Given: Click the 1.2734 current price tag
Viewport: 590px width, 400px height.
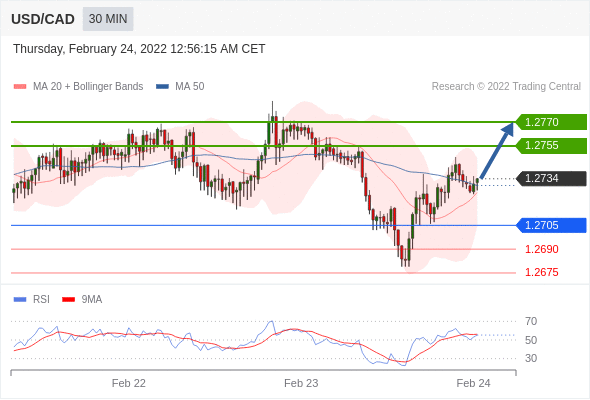Looking at the screenshot, I should [x=551, y=178].
